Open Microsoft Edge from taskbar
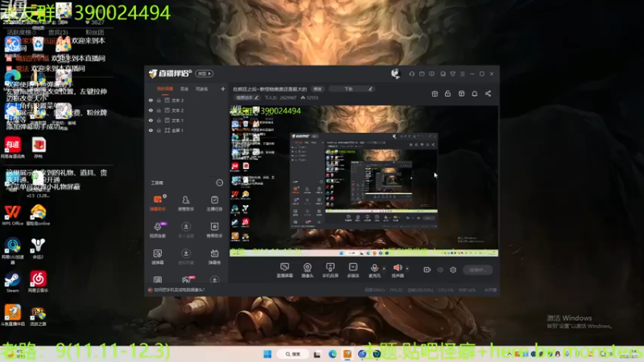The image size is (644, 362). [332, 354]
